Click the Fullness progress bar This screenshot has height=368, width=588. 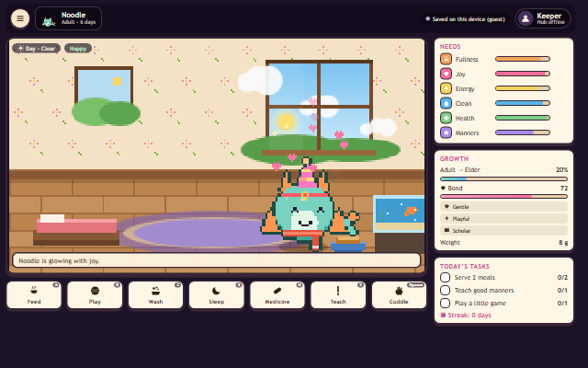[523, 59]
